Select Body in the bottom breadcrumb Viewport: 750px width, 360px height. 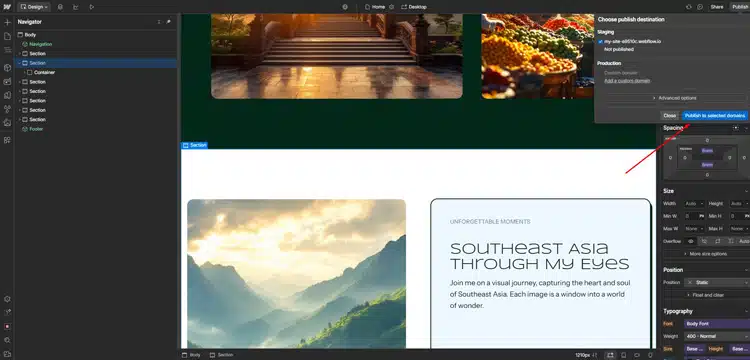[191, 355]
